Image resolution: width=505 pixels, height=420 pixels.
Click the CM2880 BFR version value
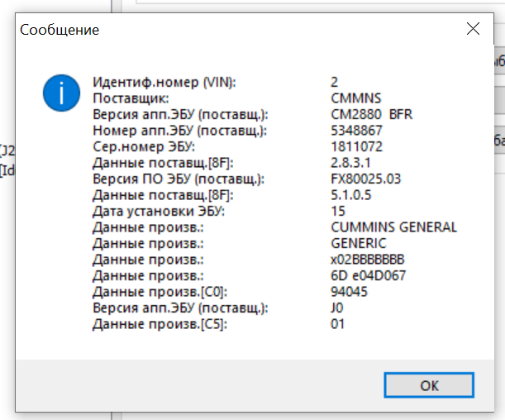coord(371,114)
